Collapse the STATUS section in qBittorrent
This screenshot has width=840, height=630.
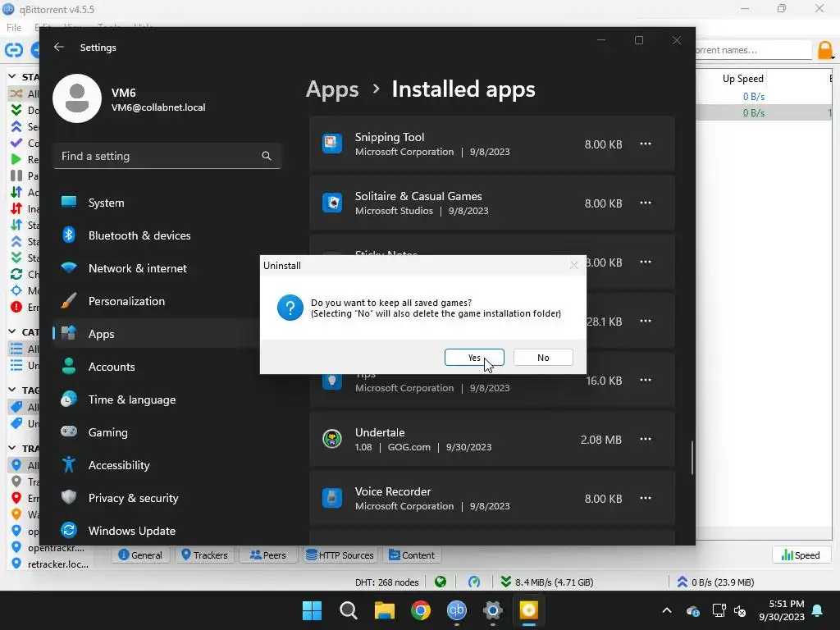[12, 76]
